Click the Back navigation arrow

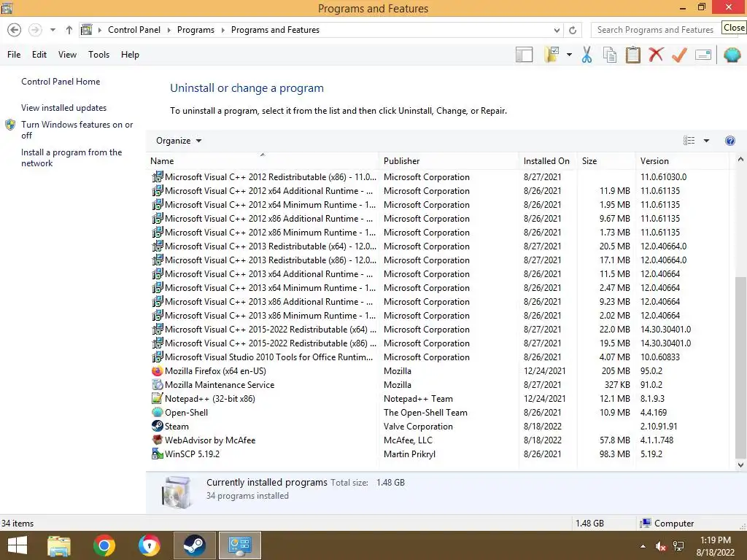coord(15,30)
